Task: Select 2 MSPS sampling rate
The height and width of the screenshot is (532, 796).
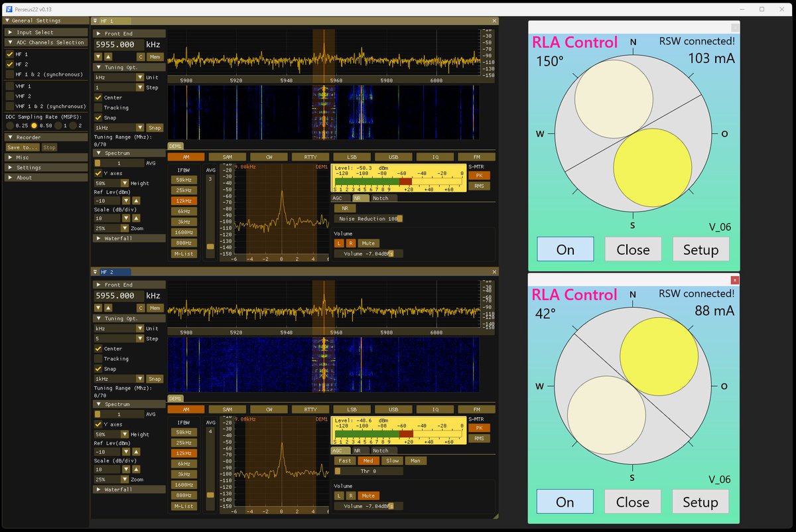Action: point(73,125)
